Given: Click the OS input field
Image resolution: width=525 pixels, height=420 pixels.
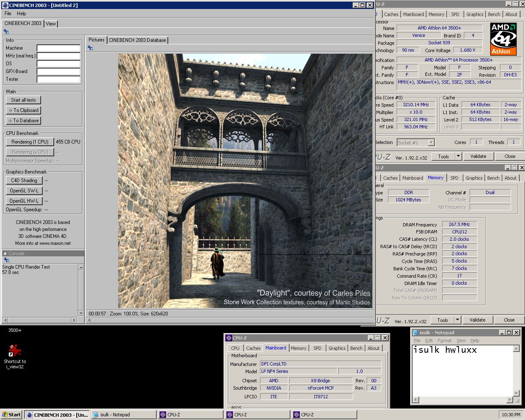Looking at the screenshot, I should [58, 64].
